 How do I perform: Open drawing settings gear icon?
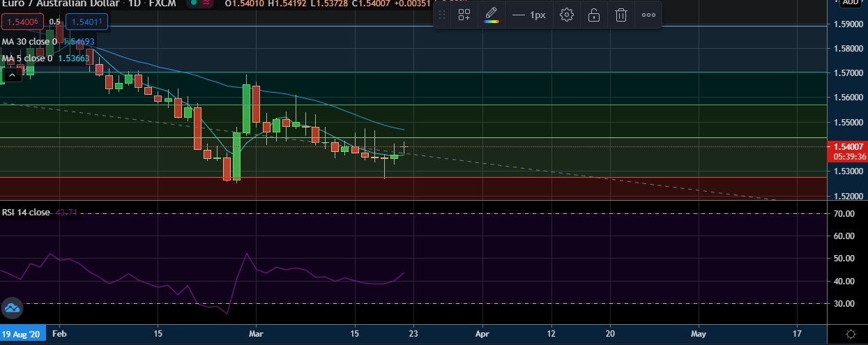(567, 15)
